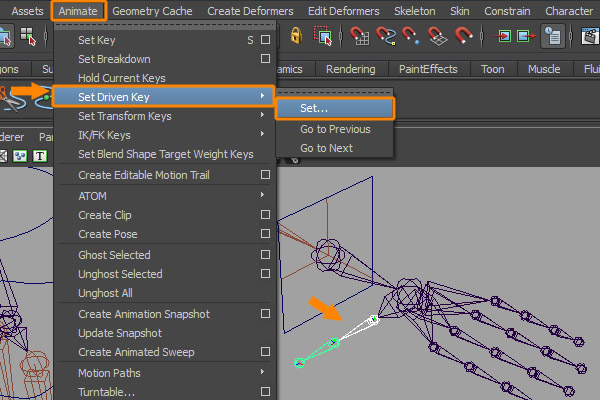Click the lock selection padlock icon
This screenshot has width=600, height=400.
pyautogui.click(x=296, y=37)
